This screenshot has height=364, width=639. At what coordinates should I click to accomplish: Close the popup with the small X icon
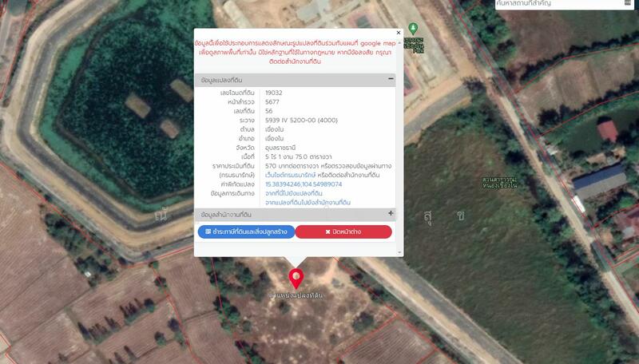point(398,33)
